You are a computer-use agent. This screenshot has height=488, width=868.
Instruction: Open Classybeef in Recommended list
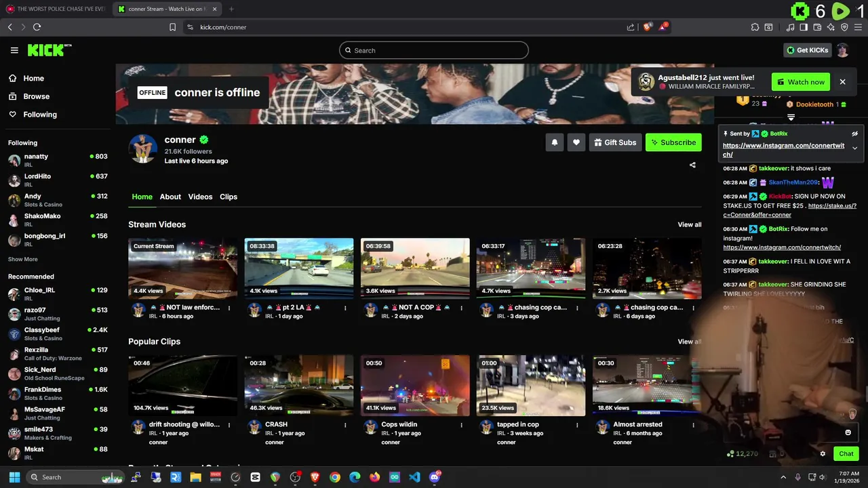(x=57, y=333)
